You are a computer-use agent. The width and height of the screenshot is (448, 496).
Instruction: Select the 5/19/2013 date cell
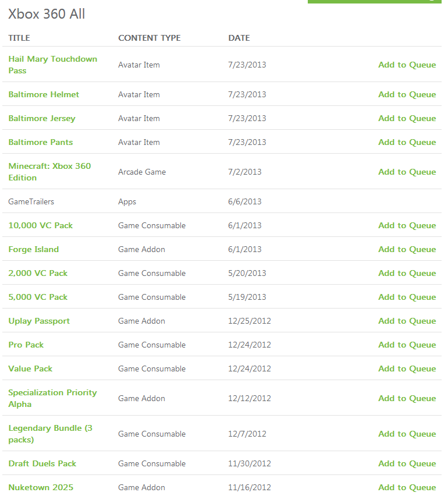click(x=247, y=297)
